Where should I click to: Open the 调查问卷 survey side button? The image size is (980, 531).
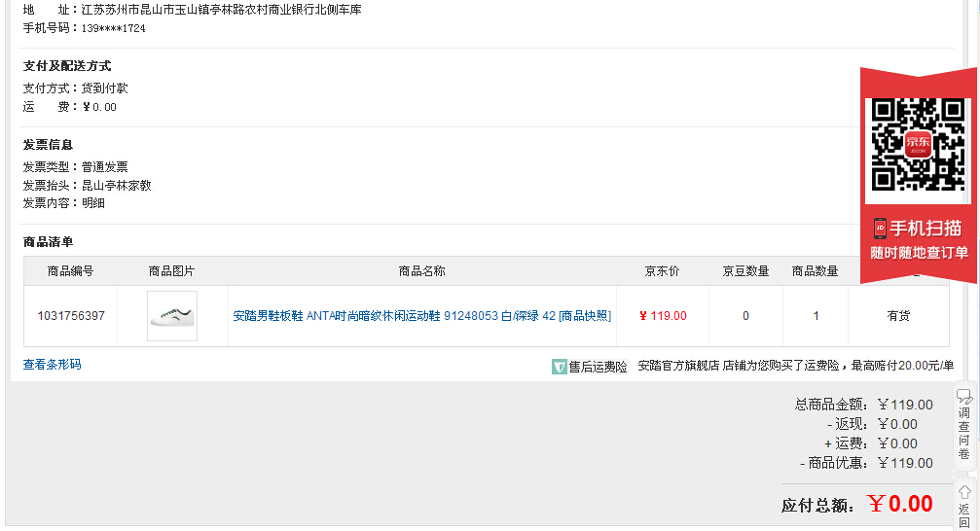[x=964, y=427]
